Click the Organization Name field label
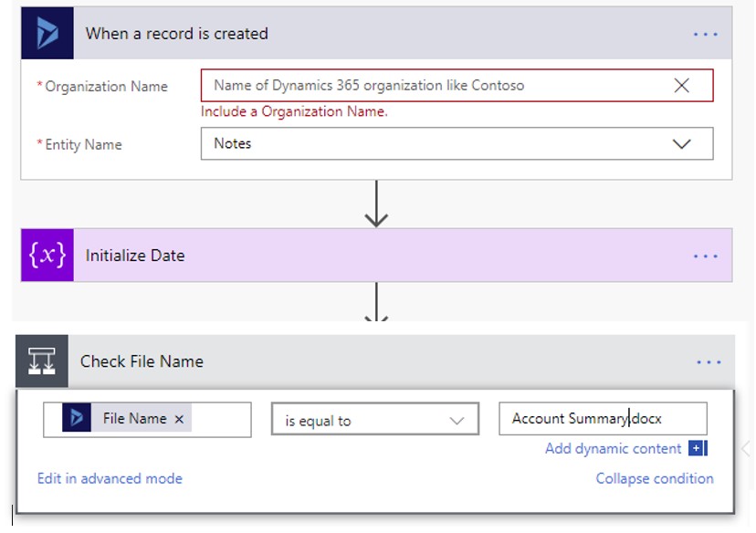This screenshot has width=756, height=533. pyautogui.click(x=106, y=87)
